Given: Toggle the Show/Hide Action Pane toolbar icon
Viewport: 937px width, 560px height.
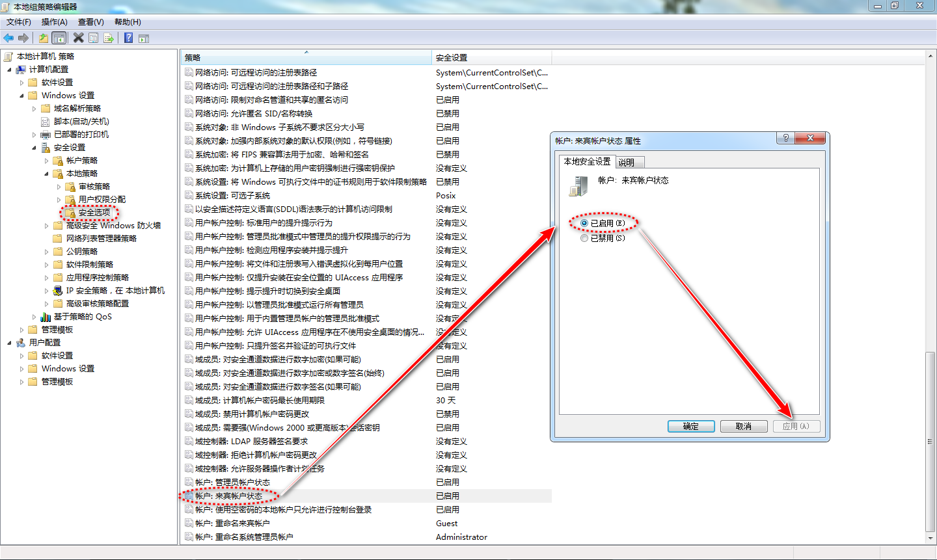Looking at the screenshot, I should [144, 38].
